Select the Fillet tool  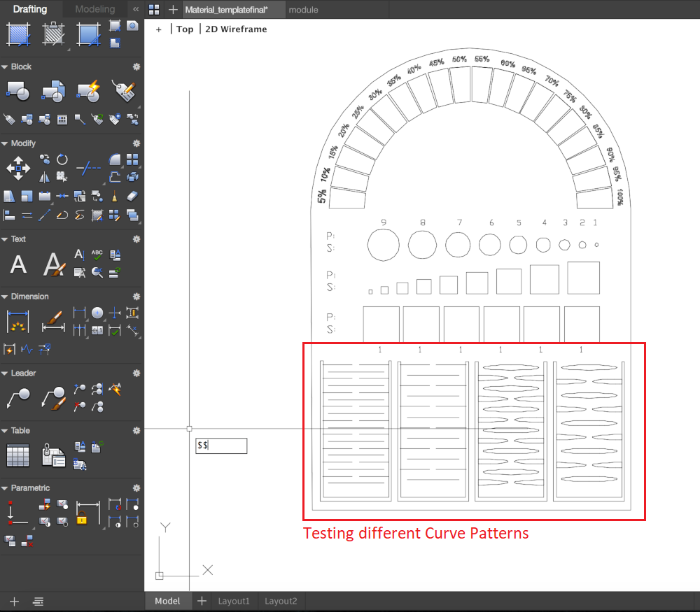click(x=115, y=159)
